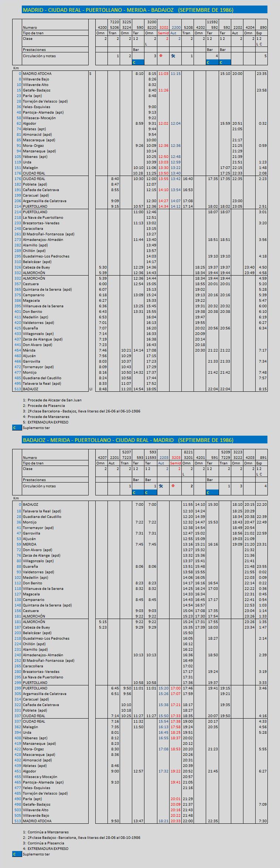Click the red cross symbol under train 3202
Image resolution: width=280 pixels, height=868 pixels.
161,56
